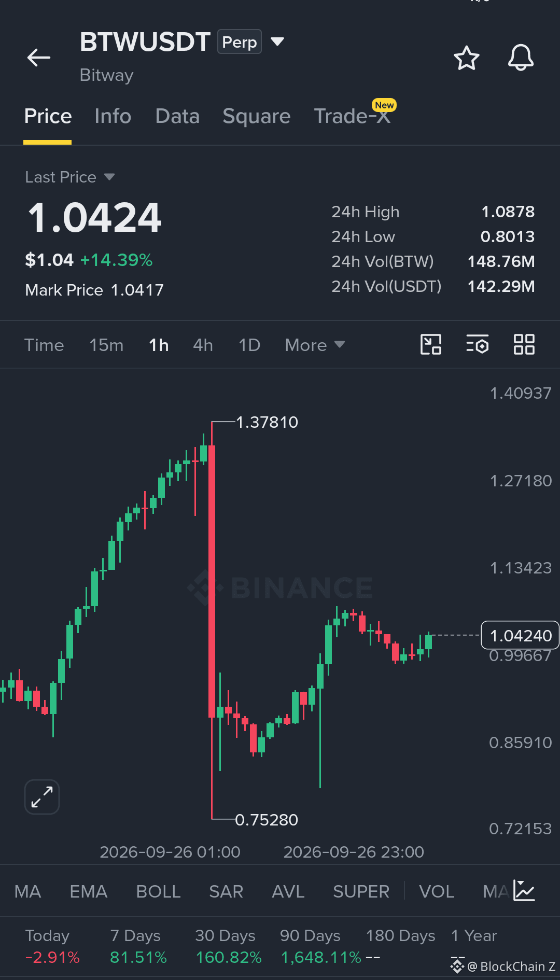Open the multi-chart grid layout icon
560x980 pixels.
tap(524, 345)
